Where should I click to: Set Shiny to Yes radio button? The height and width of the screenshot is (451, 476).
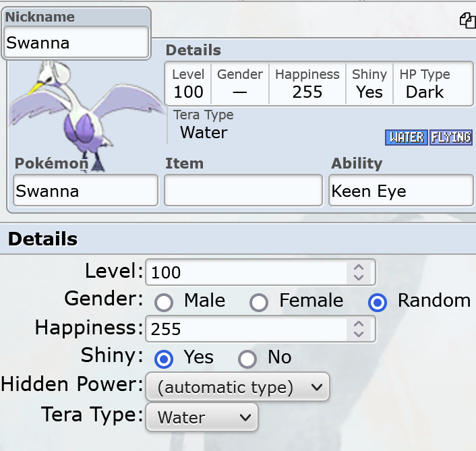pos(164,359)
